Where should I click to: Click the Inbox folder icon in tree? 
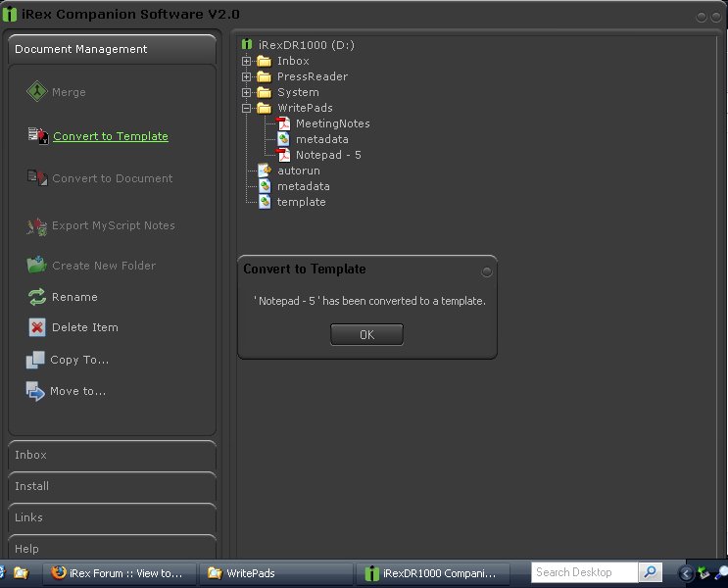(265, 61)
